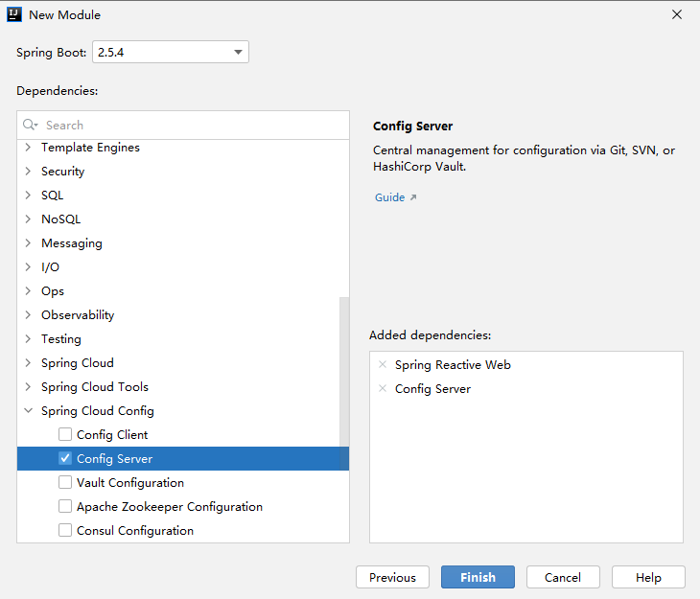Expand the Template Engines category

pyautogui.click(x=28, y=148)
